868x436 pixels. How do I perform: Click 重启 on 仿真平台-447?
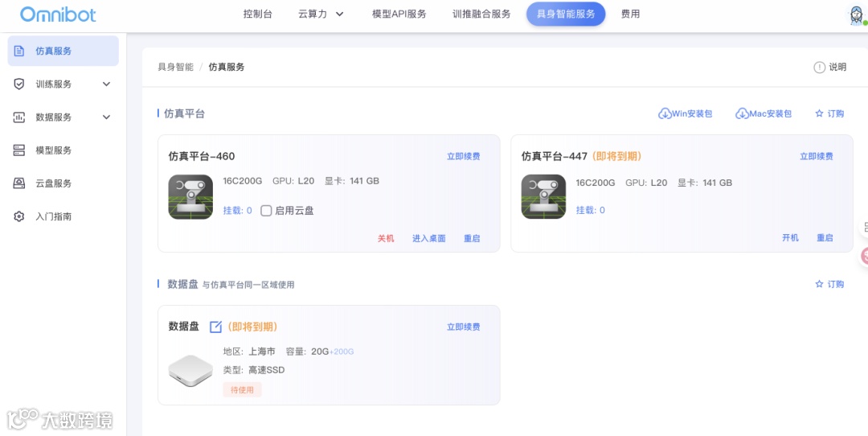(825, 238)
